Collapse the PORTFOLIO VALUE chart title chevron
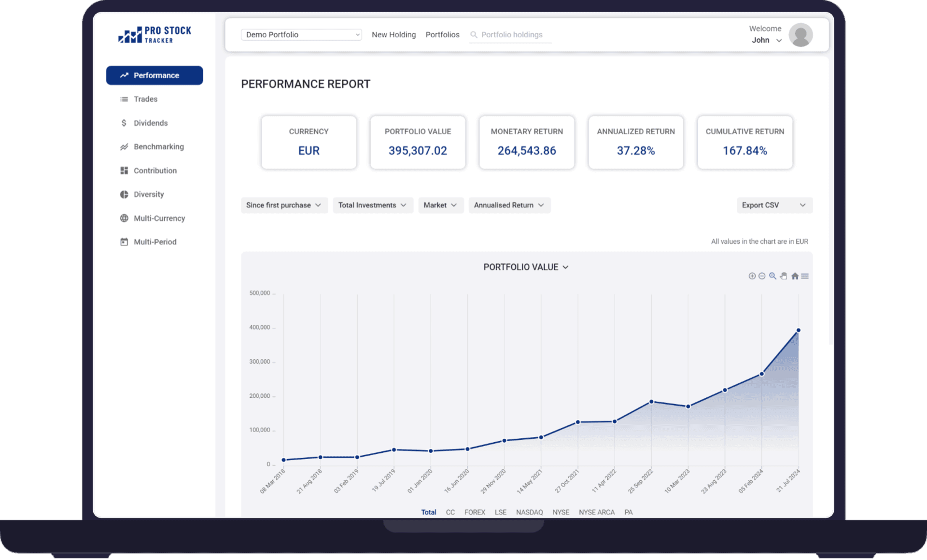The image size is (927, 560). click(566, 267)
